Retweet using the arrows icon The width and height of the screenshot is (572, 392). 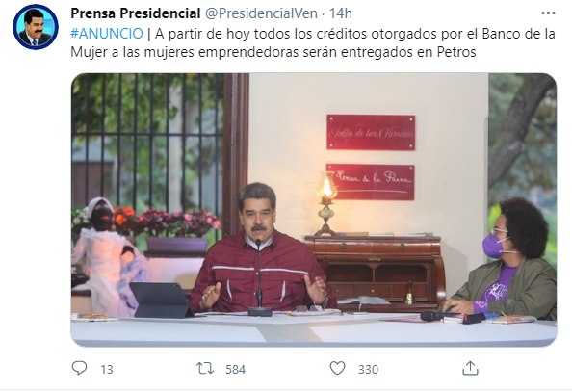[x=205, y=368]
